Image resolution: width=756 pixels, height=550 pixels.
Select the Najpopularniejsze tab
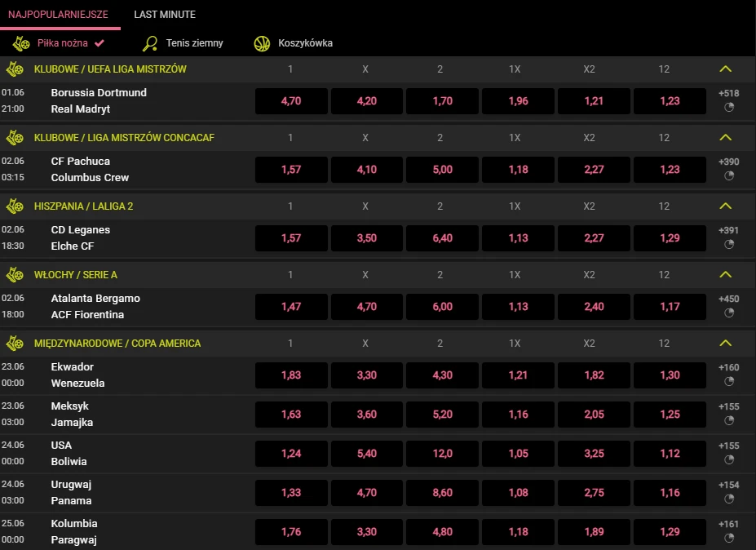click(x=59, y=15)
